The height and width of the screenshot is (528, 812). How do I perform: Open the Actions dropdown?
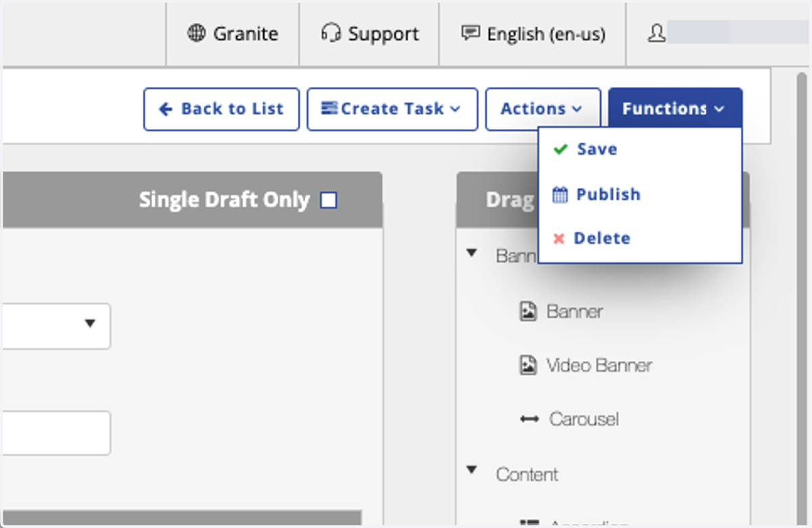[x=543, y=109]
